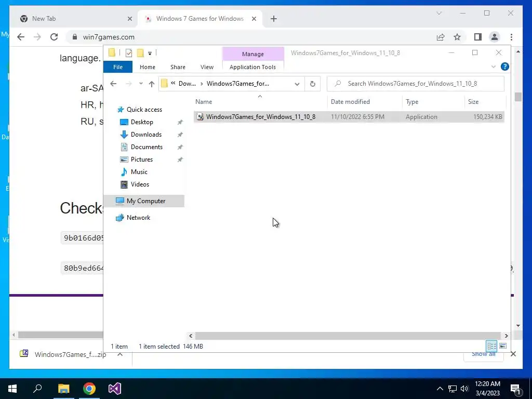Image resolution: width=532 pixels, height=399 pixels.
Task: Share this page using Chrome's share icon
Action: click(441, 37)
